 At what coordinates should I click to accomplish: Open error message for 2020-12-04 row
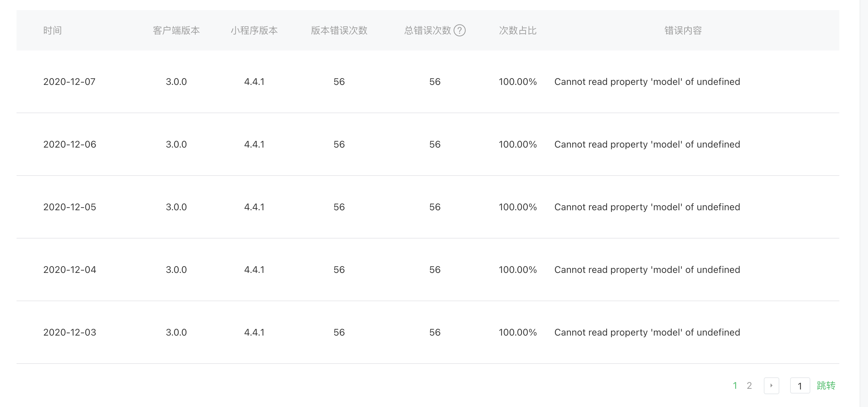[x=647, y=270]
